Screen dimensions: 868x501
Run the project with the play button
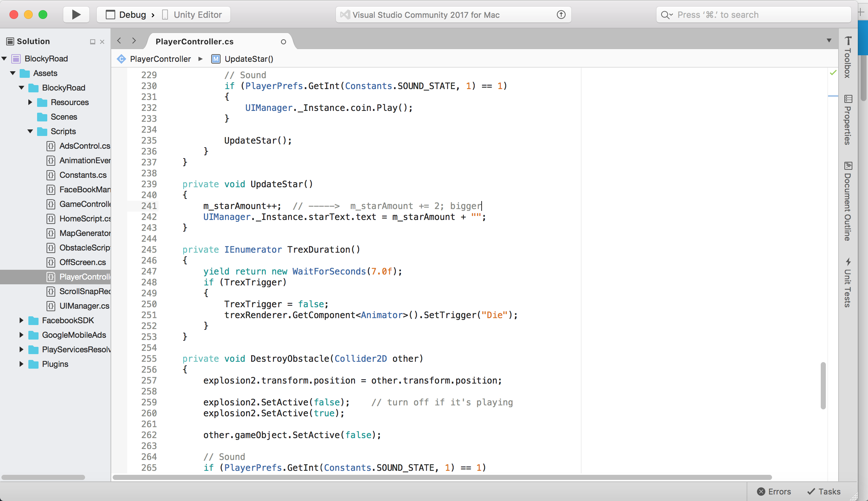76,15
